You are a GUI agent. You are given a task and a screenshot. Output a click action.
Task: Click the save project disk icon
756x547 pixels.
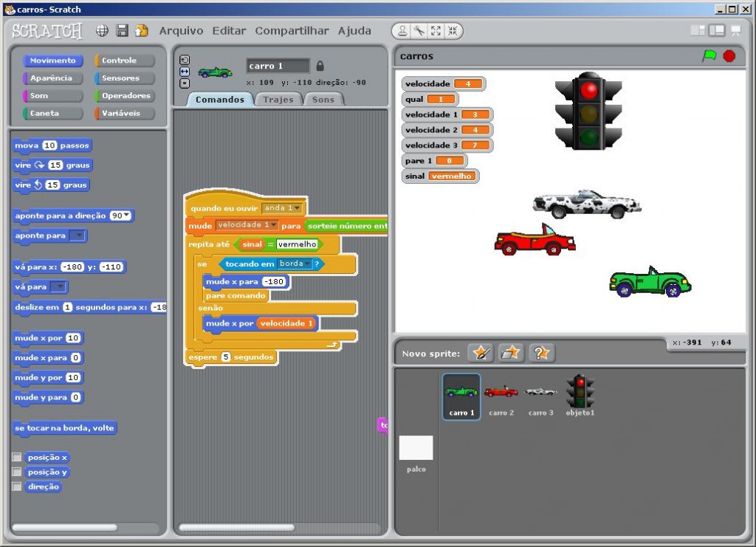pos(123,31)
